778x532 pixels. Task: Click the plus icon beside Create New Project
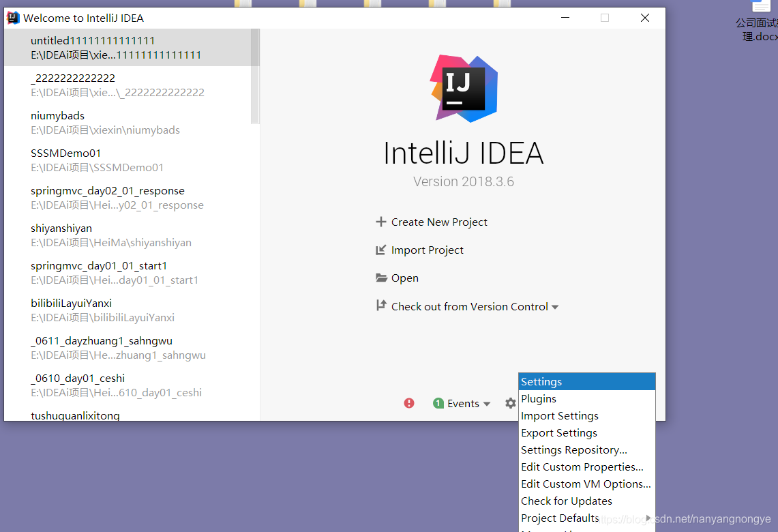(380, 222)
